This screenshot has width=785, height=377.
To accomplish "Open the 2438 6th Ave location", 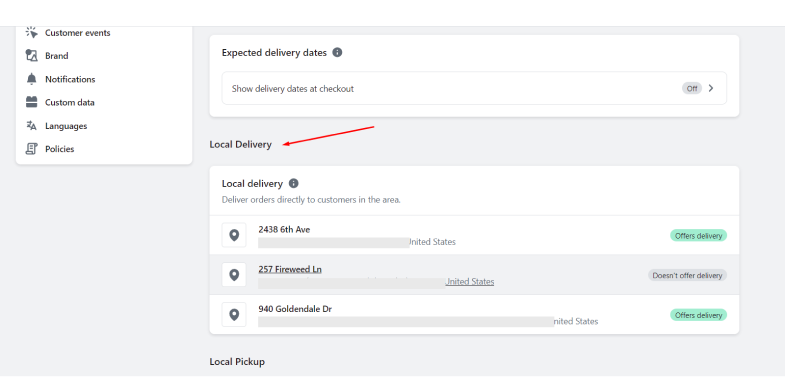I will click(474, 235).
